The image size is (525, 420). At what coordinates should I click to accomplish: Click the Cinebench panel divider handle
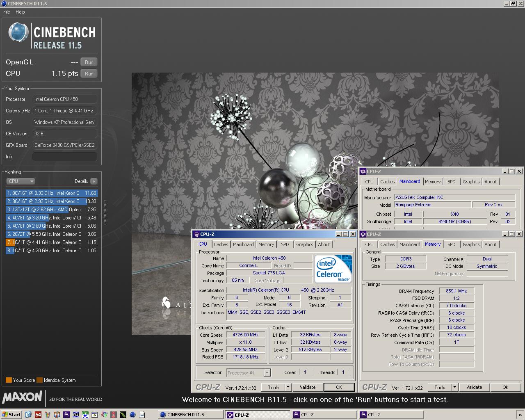105,212
